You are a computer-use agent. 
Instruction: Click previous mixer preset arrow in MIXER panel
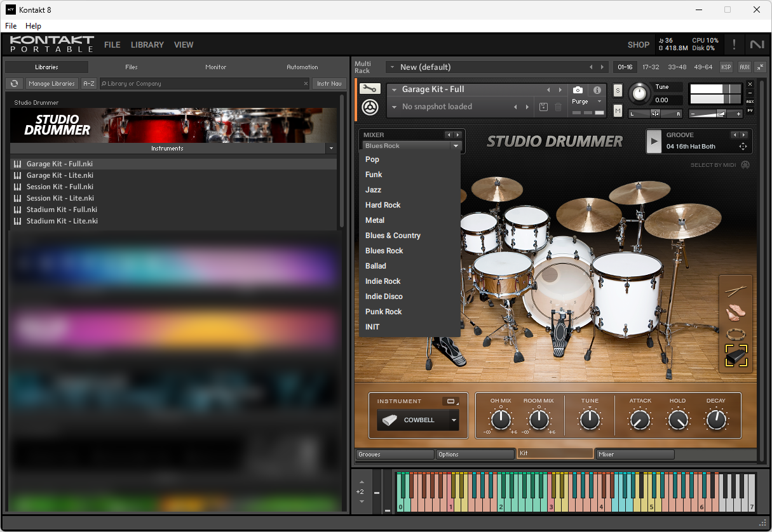tap(449, 135)
